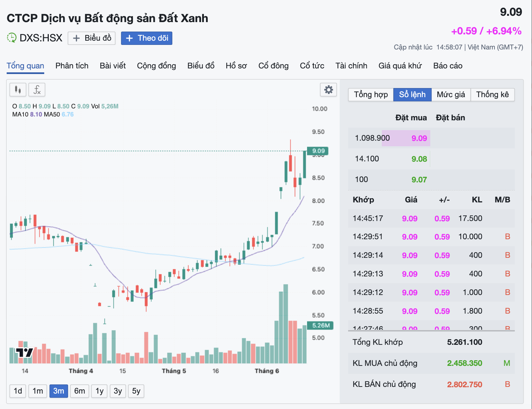Switch to the Mức giá panel tab

coord(451,95)
